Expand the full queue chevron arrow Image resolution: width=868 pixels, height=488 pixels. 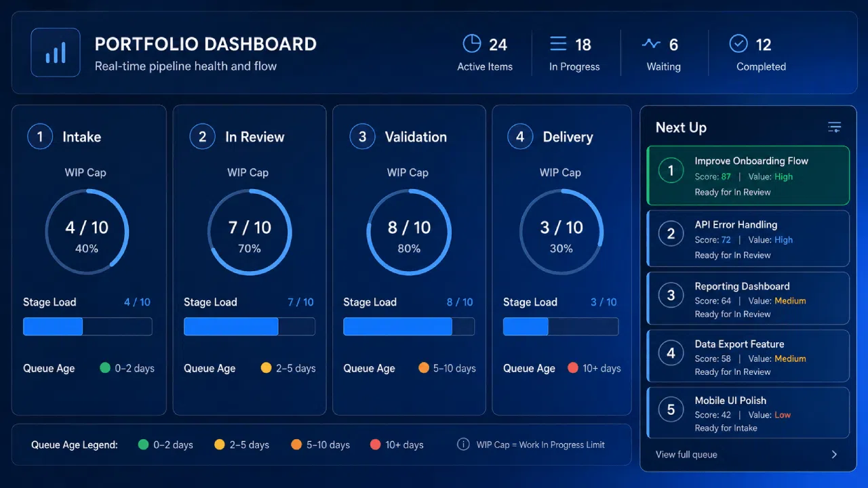(x=834, y=455)
